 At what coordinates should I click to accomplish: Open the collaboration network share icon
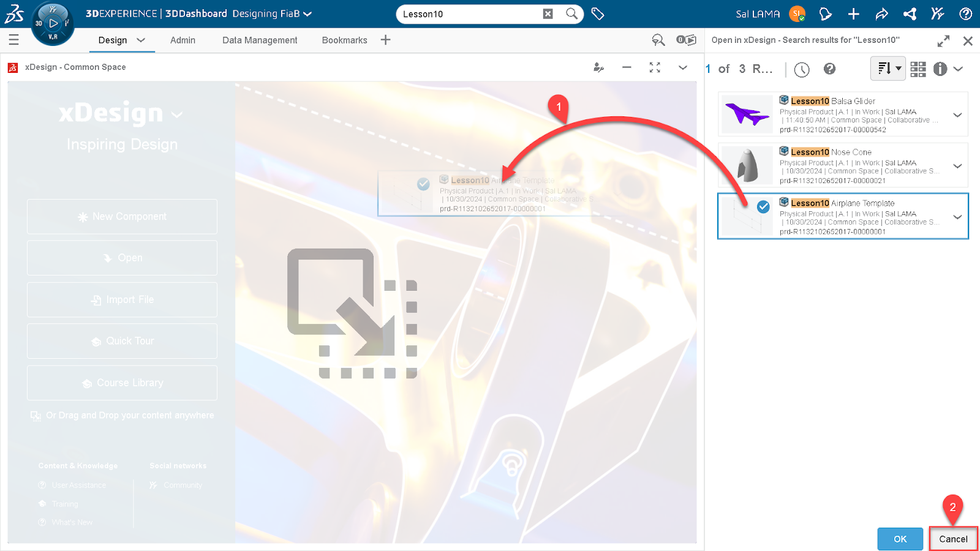pyautogui.click(x=910, y=13)
